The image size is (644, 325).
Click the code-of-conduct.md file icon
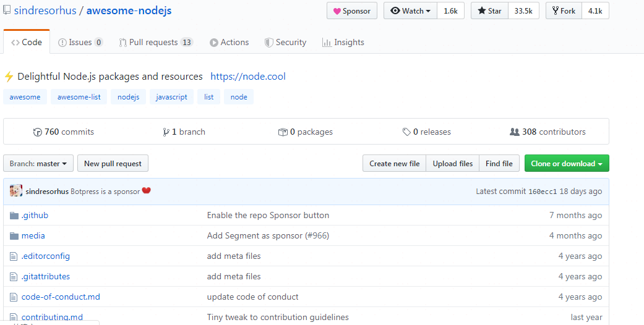point(14,297)
